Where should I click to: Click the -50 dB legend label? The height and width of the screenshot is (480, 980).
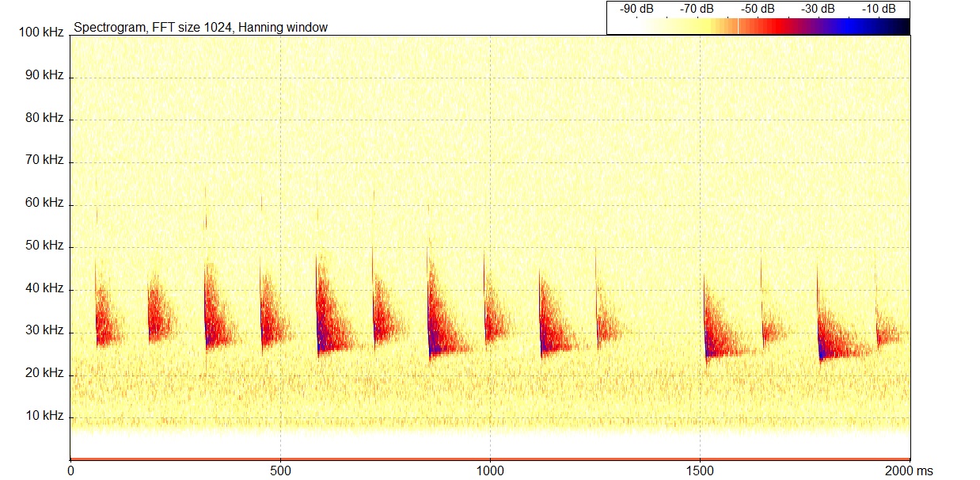(x=758, y=9)
